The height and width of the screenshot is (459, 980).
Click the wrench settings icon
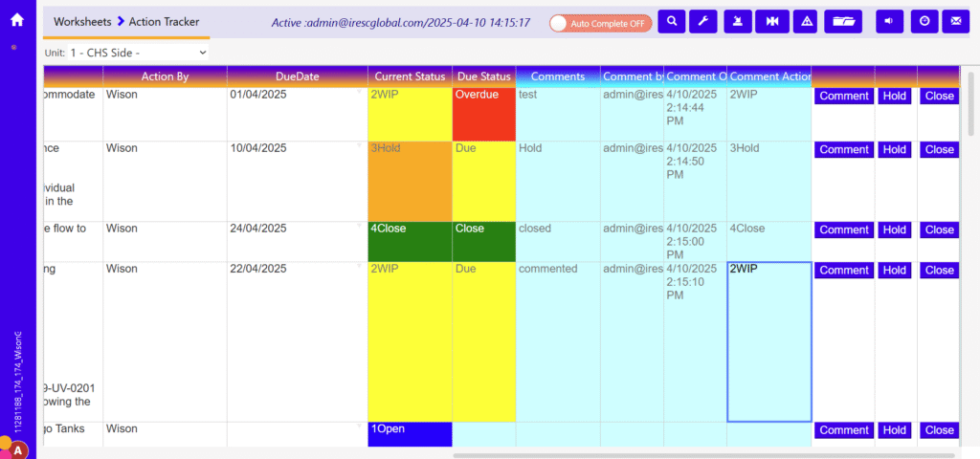point(702,21)
